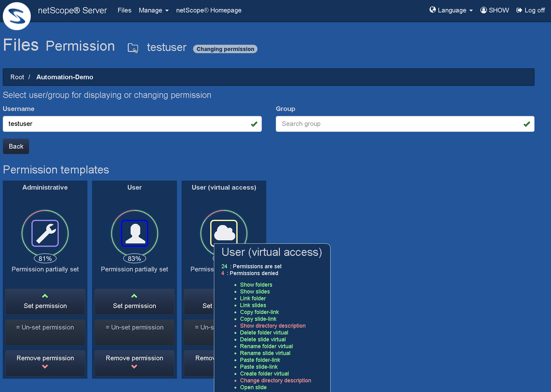Viewport: 551px width, 392px height.
Task: Expand Set permission on Administrative template
Action: point(45,302)
